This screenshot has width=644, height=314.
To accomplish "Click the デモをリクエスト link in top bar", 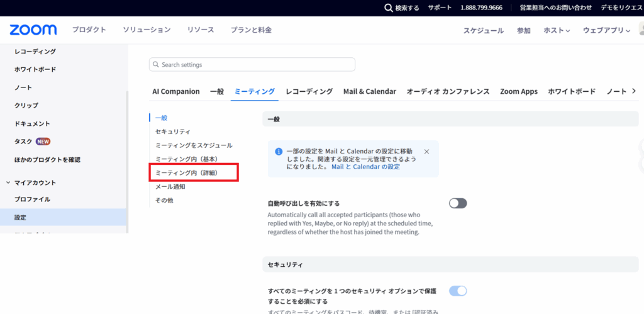I will click(622, 8).
